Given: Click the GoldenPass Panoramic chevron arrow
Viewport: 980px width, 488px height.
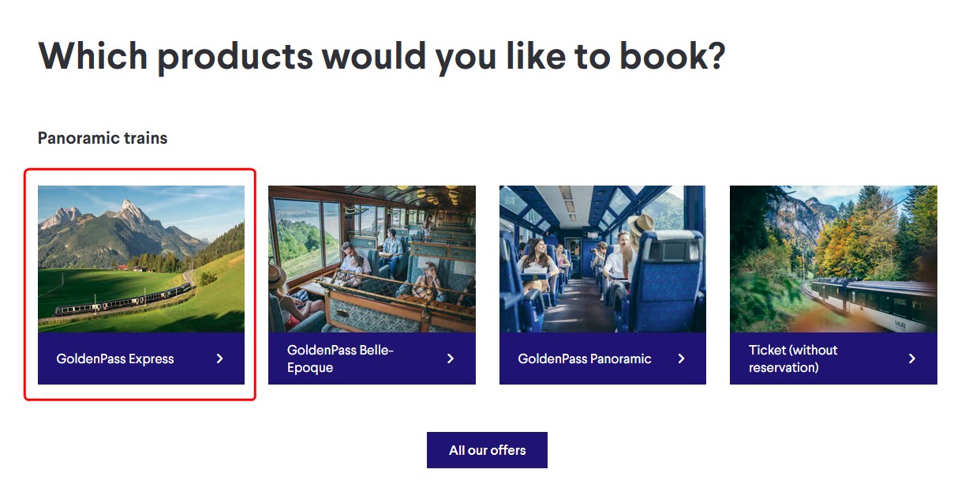Looking at the screenshot, I should coord(682,358).
